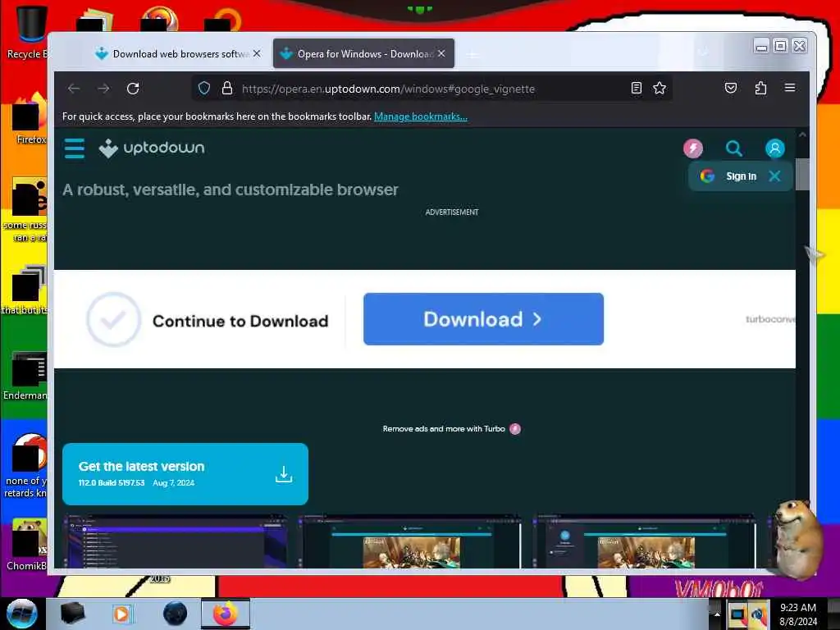The image size is (840, 630).
Task: Click the Uptodown logo
Action: pos(152,148)
